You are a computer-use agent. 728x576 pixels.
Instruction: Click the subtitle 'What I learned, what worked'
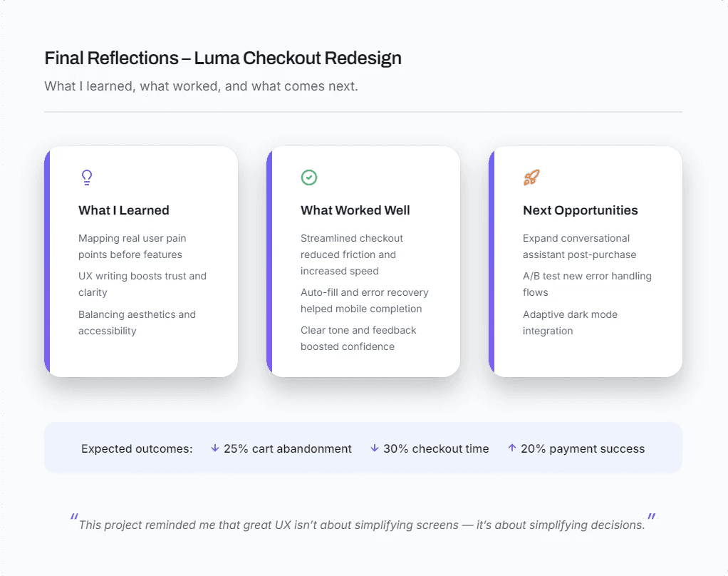(201, 86)
